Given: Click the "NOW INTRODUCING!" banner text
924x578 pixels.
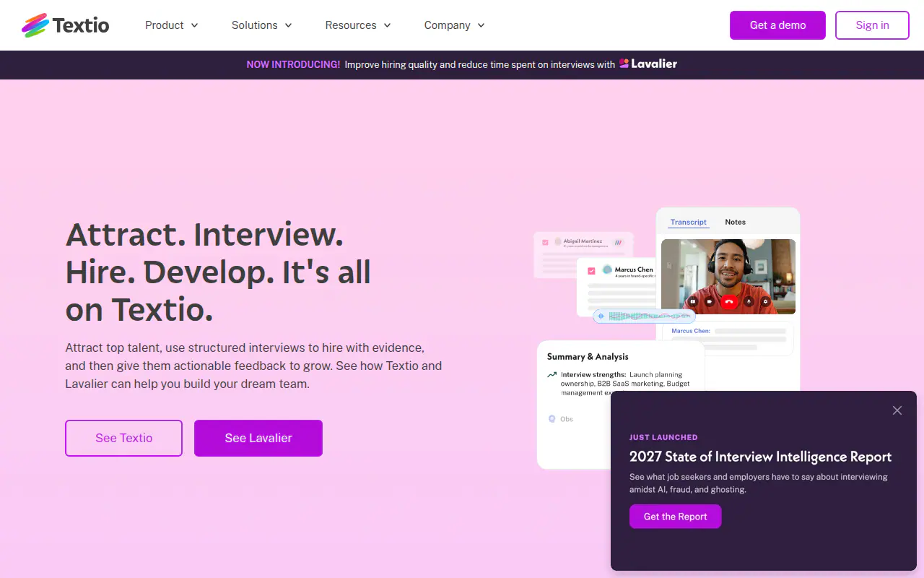Looking at the screenshot, I should click(293, 64).
